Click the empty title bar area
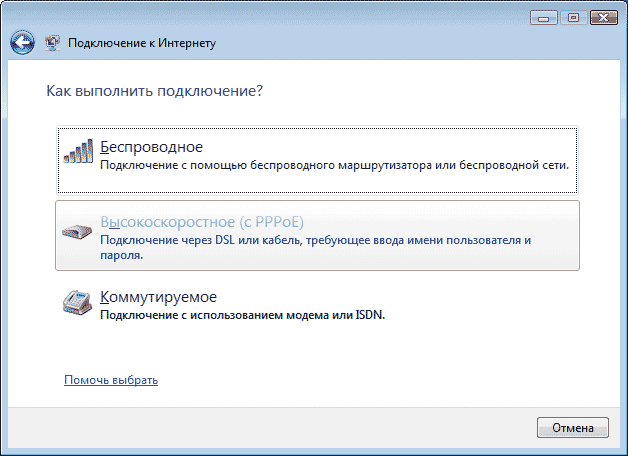The image size is (628, 456). [300, 16]
